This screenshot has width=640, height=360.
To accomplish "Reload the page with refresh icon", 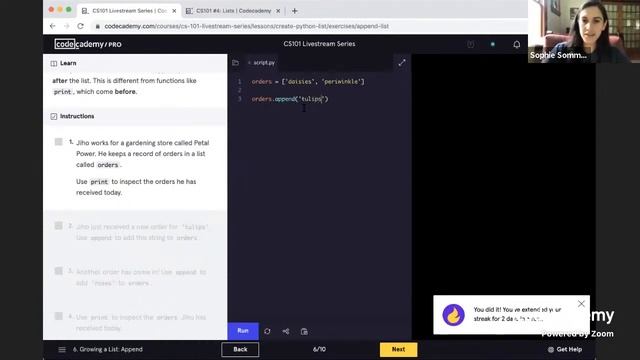I will pos(80,26).
